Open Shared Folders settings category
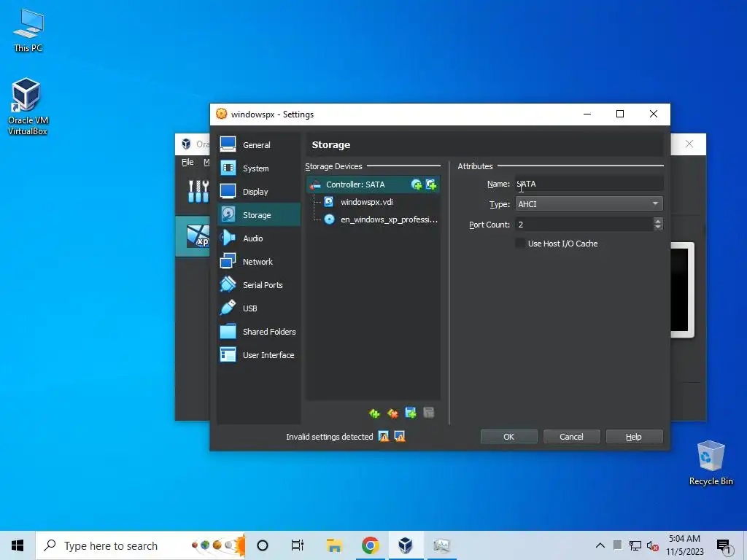Image resolution: width=747 pixels, height=560 pixels. (x=259, y=332)
